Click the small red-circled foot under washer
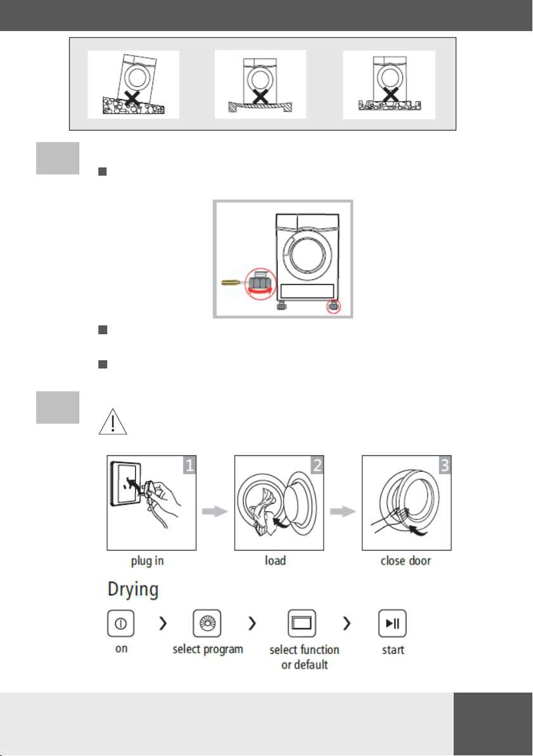 [333, 306]
